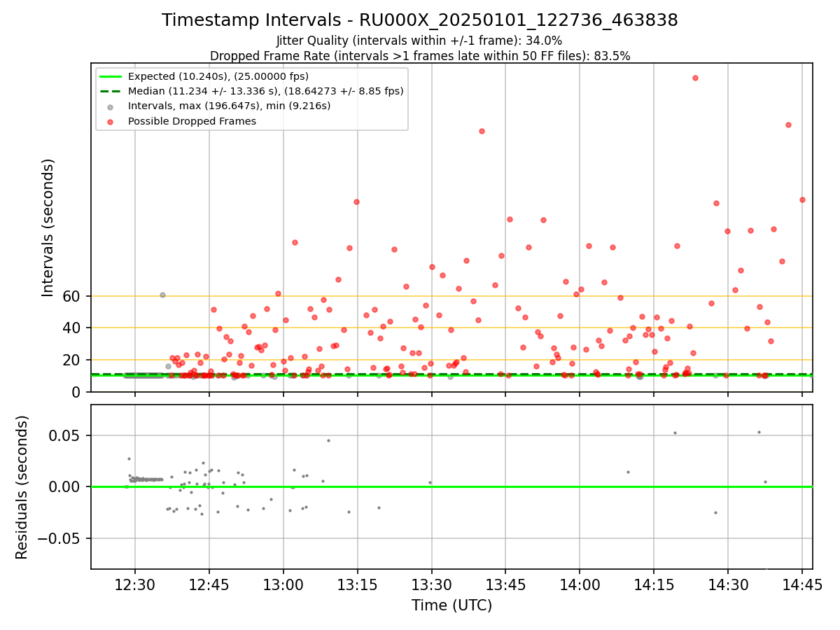Click the "Intervals (seconds)" y-axis label

48,227
